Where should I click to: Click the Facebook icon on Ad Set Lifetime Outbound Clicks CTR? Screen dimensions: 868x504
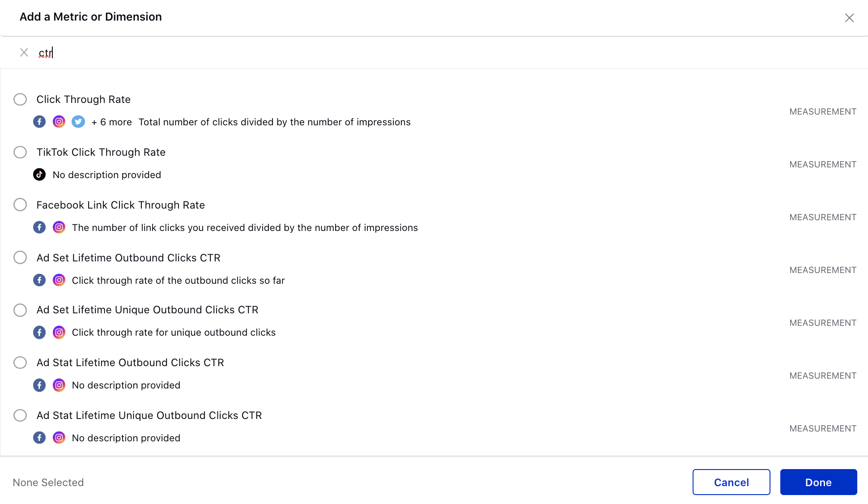39,280
